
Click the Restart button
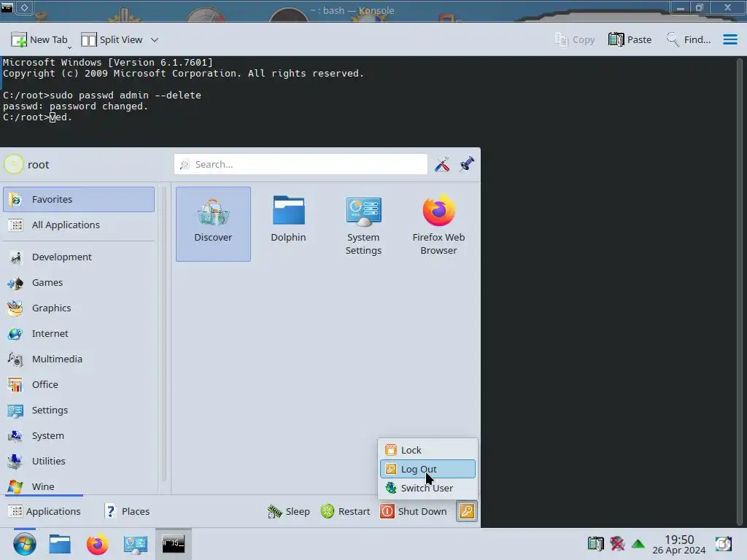(345, 511)
